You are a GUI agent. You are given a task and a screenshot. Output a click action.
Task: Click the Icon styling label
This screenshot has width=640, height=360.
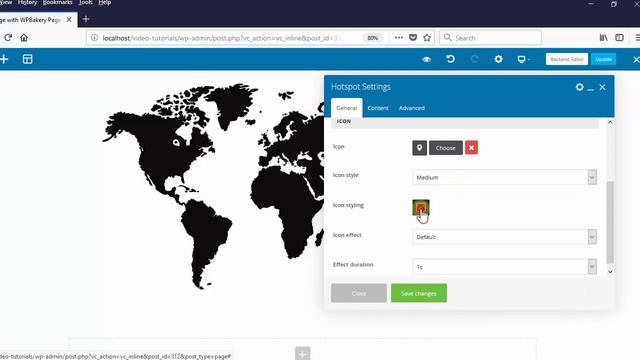348,205
